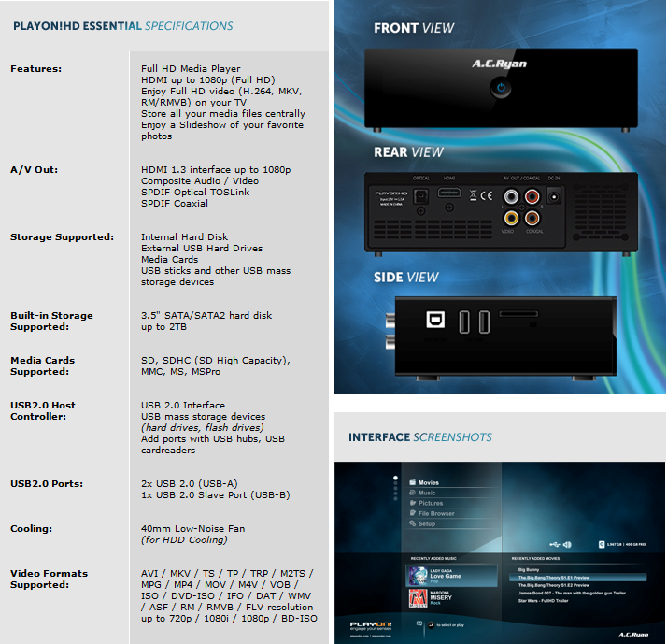This screenshot has width=667, height=644.
Task: Select 'The Big Bang Theory S1.E2 Preview'
Action: pyautogui.click(x=553, y=585)
